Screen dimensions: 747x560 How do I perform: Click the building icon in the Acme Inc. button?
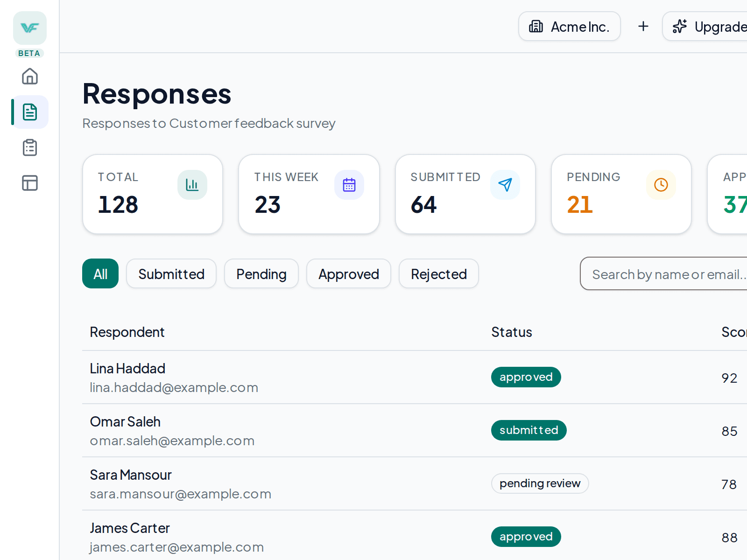click(x=536, y=27)
